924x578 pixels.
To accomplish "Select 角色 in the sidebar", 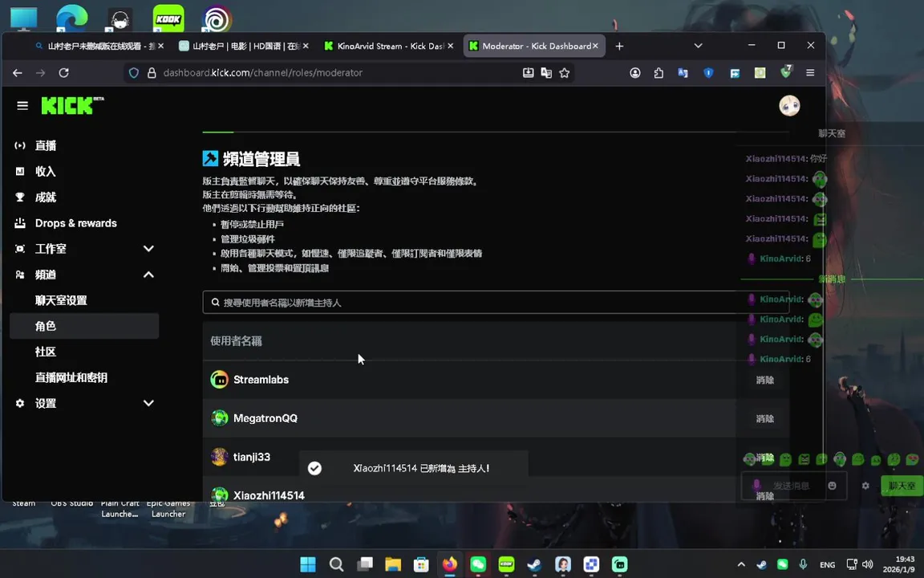I will coord(84,326).
